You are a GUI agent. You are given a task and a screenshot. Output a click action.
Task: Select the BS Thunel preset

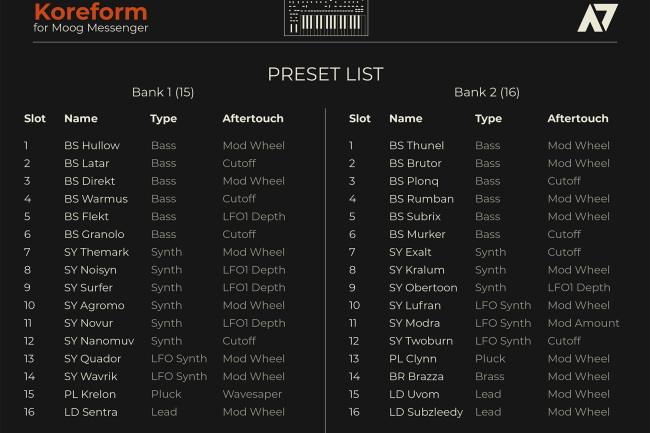[x=416, y=145]
